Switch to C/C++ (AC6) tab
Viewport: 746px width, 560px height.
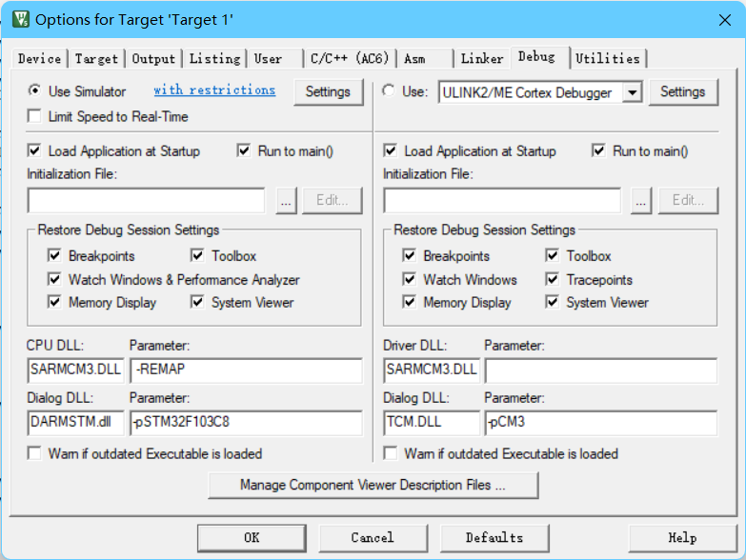click(350, 59)
